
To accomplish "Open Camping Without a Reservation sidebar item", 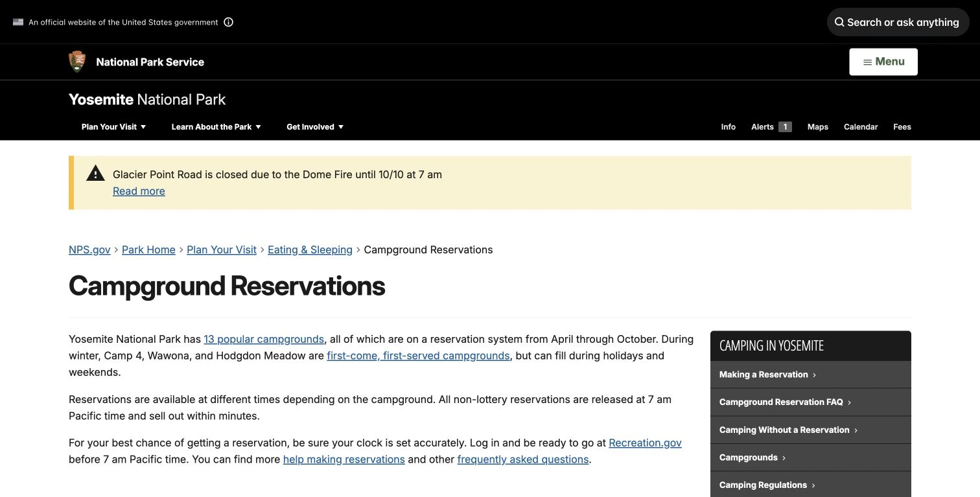I will coord(811,430).
